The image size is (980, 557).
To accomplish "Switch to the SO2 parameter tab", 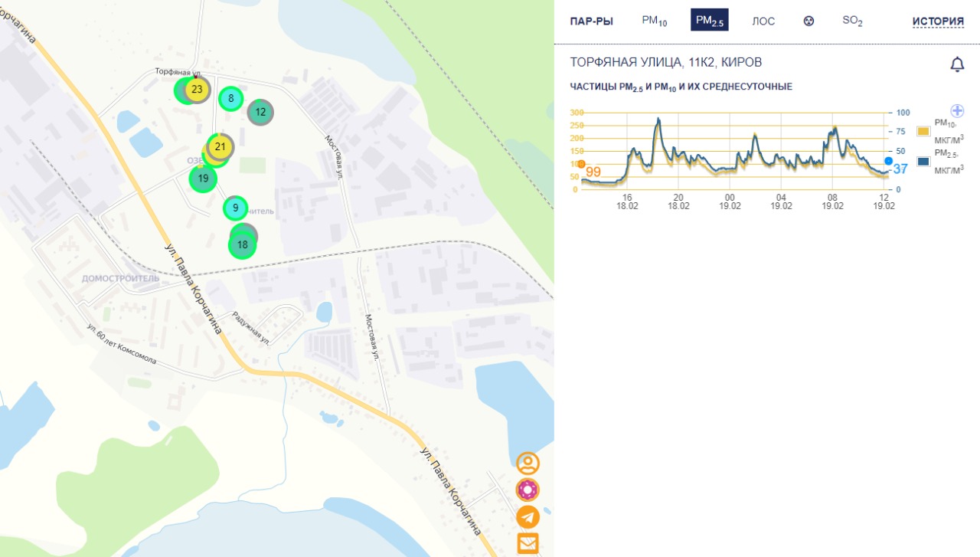I will (x=853, y=21).
